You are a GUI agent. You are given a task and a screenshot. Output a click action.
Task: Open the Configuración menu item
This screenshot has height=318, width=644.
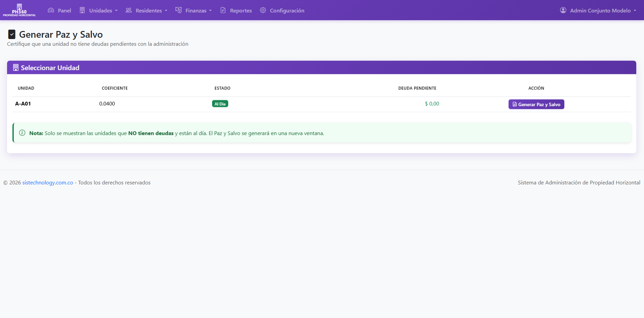tap(282, 10)
